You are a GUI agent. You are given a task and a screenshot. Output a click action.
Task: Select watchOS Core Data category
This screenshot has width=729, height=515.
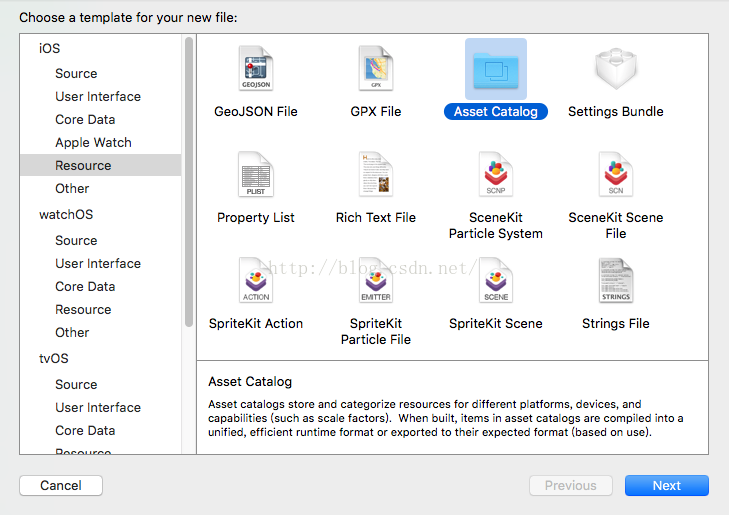point(85,286)
